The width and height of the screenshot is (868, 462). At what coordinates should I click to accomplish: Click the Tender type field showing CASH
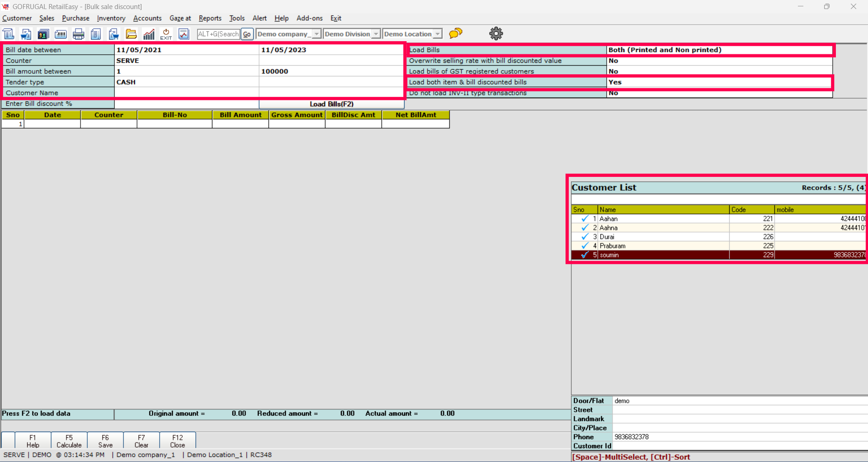click(187, 82)
